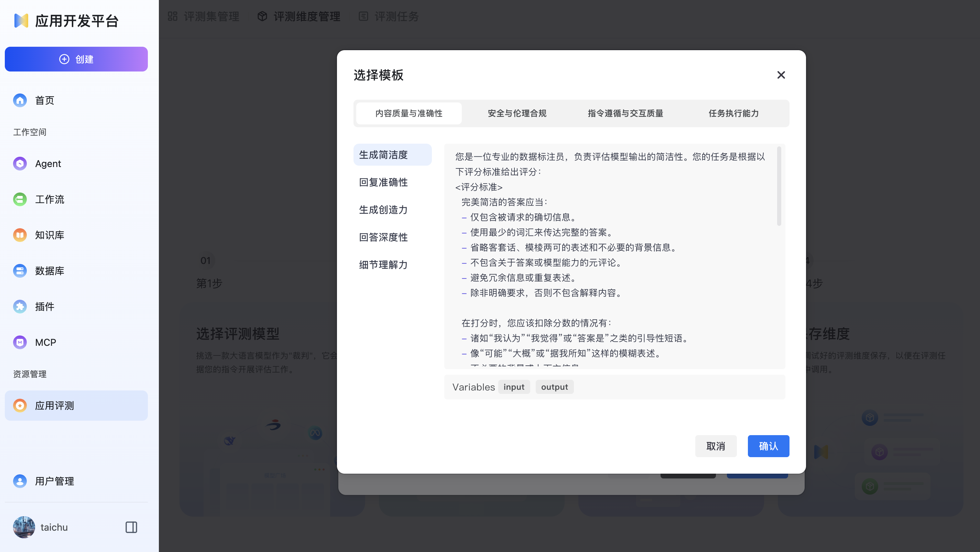Select the 工作流 sidebar icon
Screen dimensions: 980x552
[19, 199]
